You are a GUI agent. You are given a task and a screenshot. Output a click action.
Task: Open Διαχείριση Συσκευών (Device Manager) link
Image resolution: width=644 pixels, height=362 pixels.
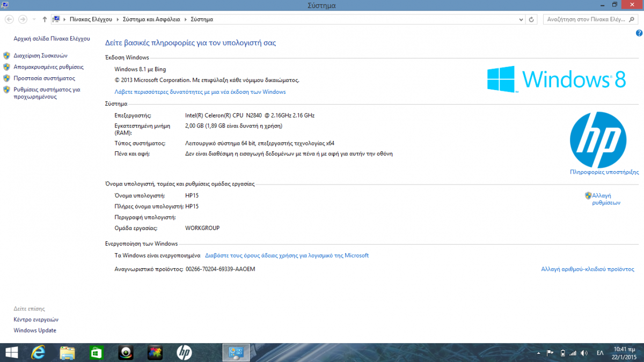pyautogui.click(x=40, y=55)
